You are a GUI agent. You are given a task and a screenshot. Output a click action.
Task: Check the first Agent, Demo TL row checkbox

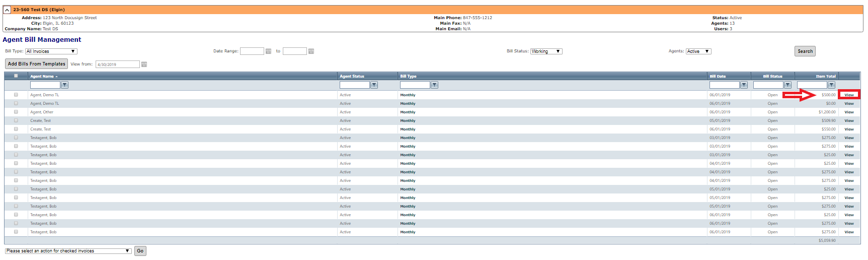pos(16,95)
